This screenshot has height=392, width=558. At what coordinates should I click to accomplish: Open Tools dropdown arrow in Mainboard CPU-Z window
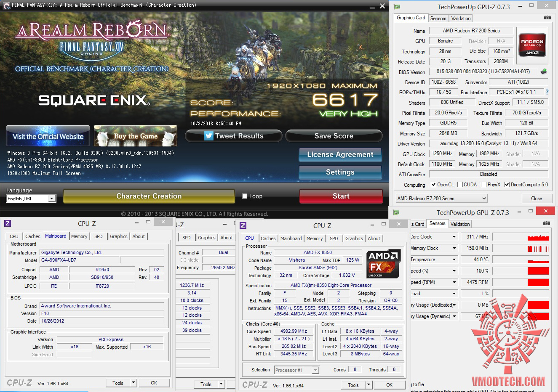pos(133,383)
